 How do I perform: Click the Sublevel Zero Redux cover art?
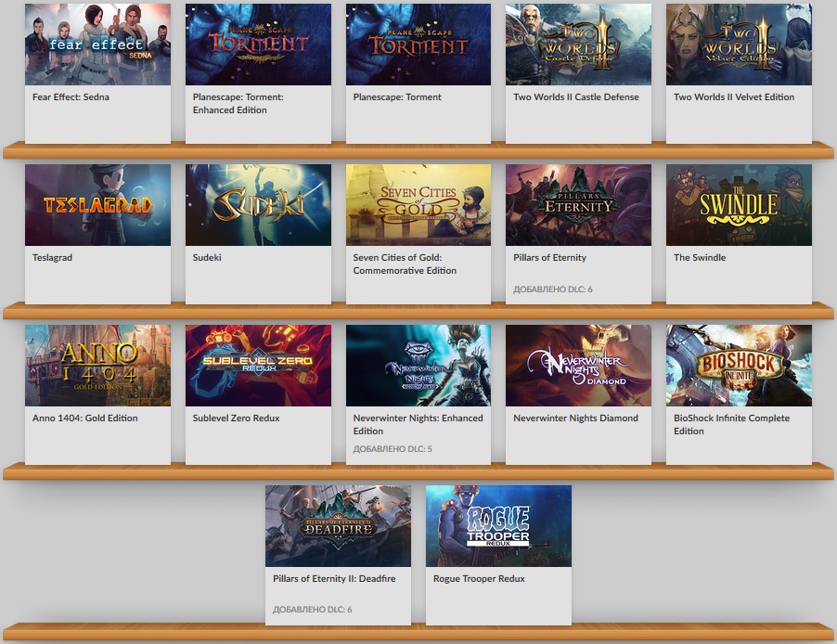point(258,366)
